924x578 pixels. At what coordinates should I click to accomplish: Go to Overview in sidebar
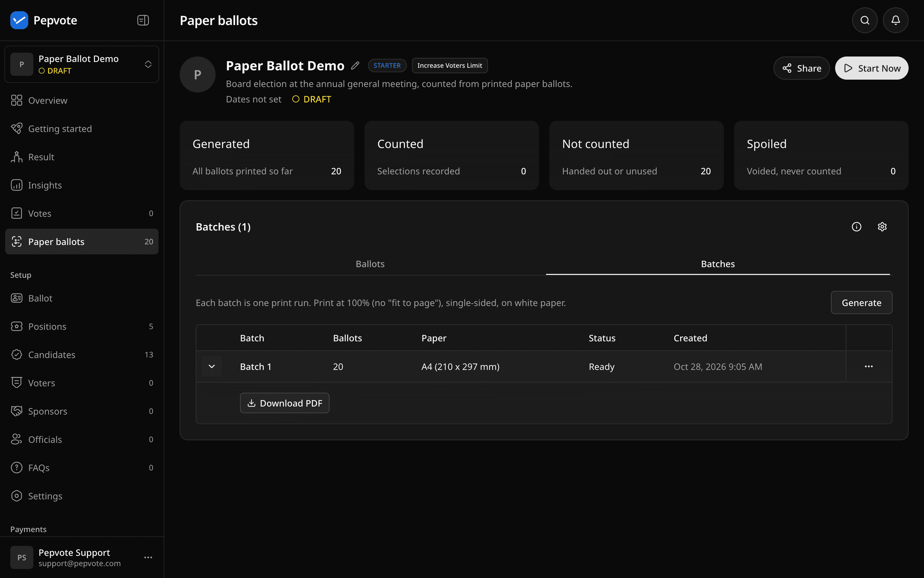tap(82, 101)
